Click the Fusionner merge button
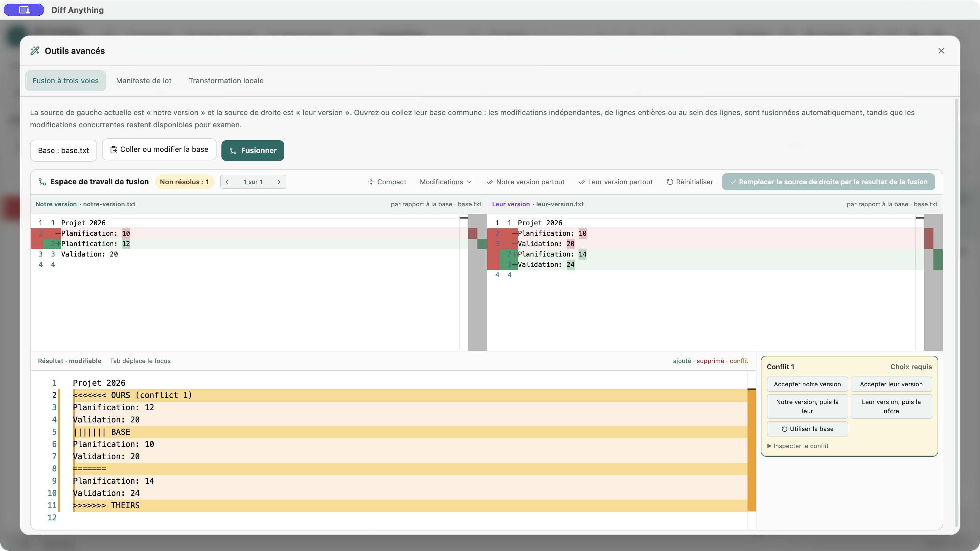The height and width of the screenshot is (551, 980). click(x=253, y=151)
